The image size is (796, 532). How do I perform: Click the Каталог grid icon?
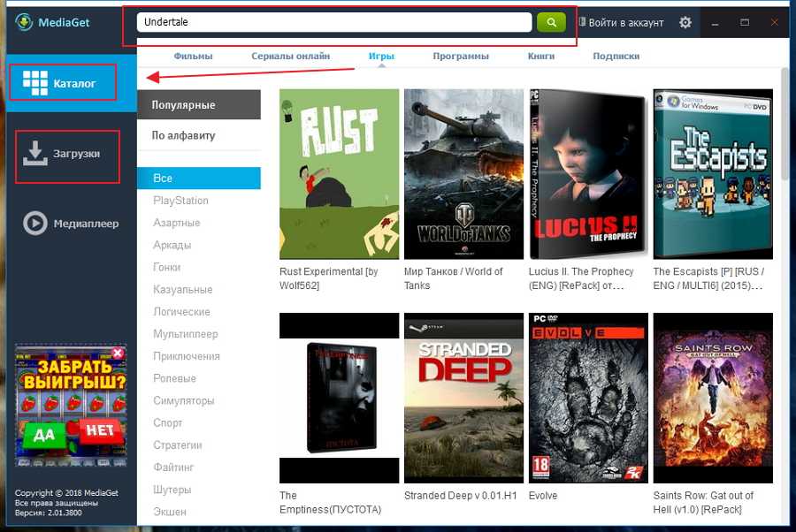point(35,83)
